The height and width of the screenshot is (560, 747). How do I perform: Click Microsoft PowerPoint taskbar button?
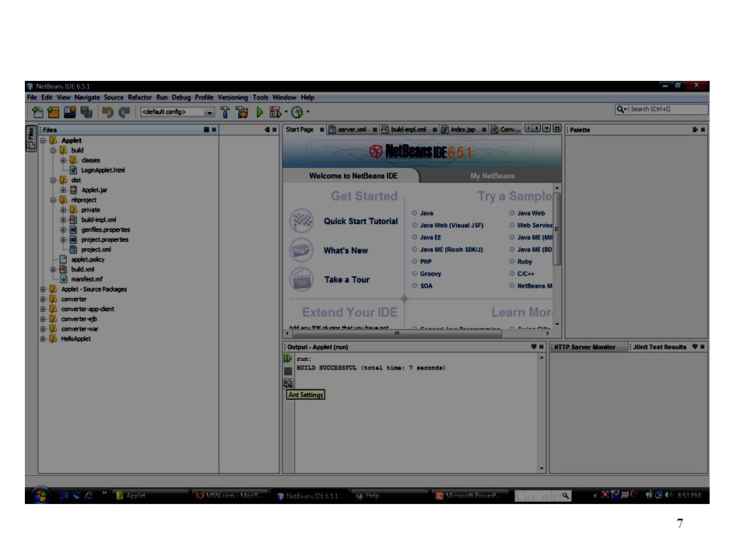tap(470, 495)
